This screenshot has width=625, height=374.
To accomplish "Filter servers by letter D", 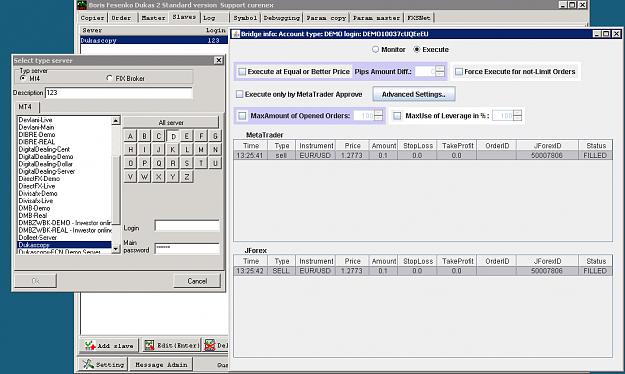I will click(173, 136).
